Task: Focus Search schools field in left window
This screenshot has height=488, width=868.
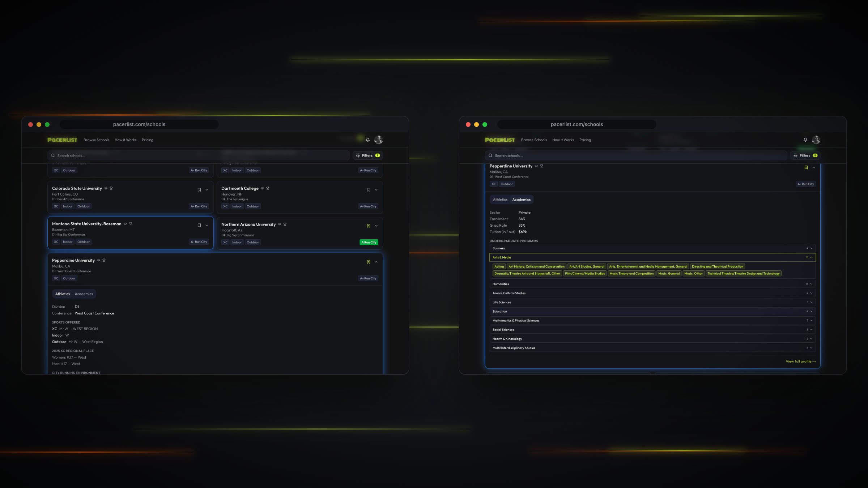Action: (199, 155)
